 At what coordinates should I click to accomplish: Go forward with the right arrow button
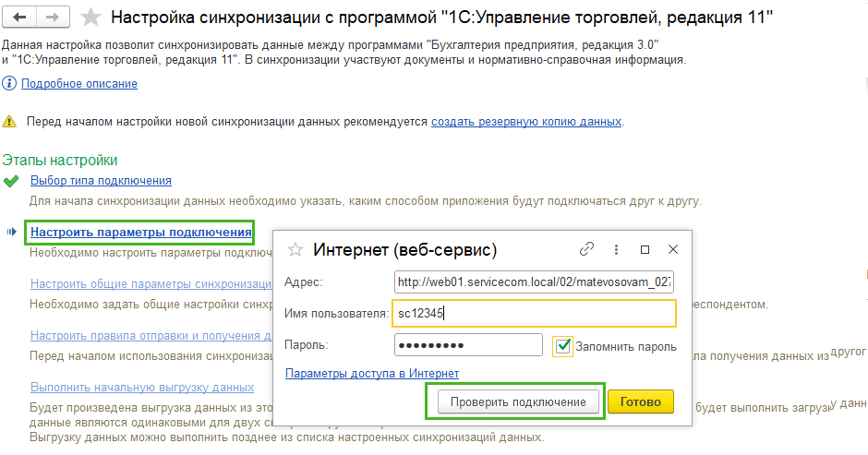(54, 18)
